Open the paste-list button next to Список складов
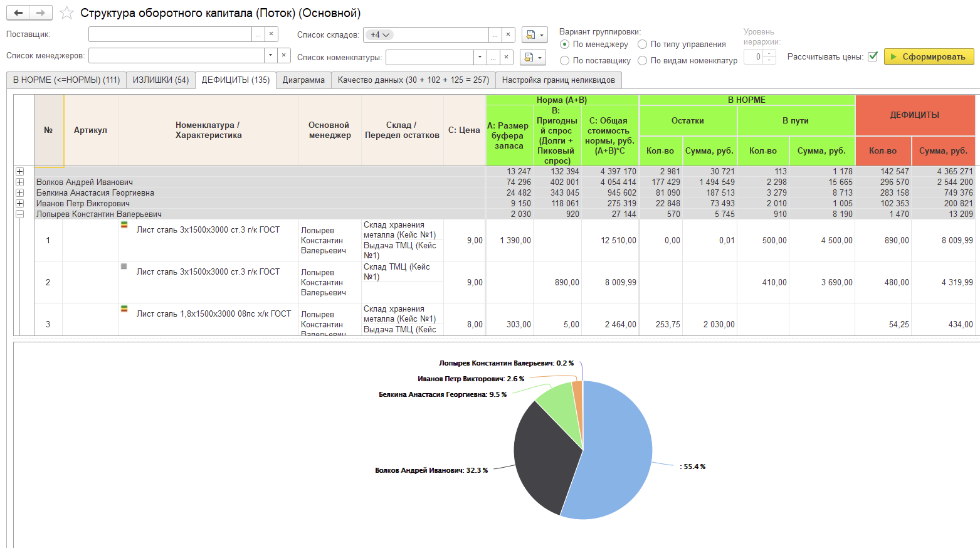 (x=534, y=34)
